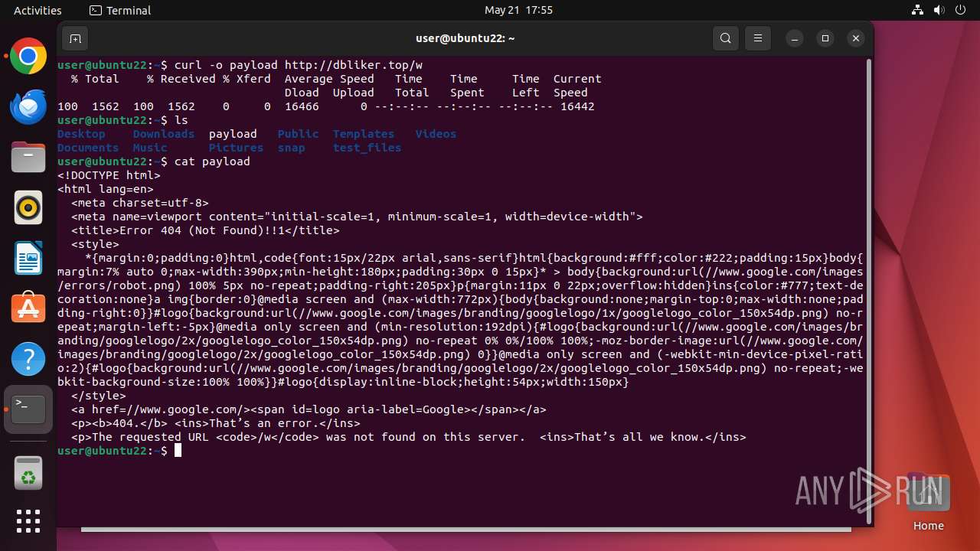
Task: Search in terminal with magnifier button
Action: click(x=726, y=38)
